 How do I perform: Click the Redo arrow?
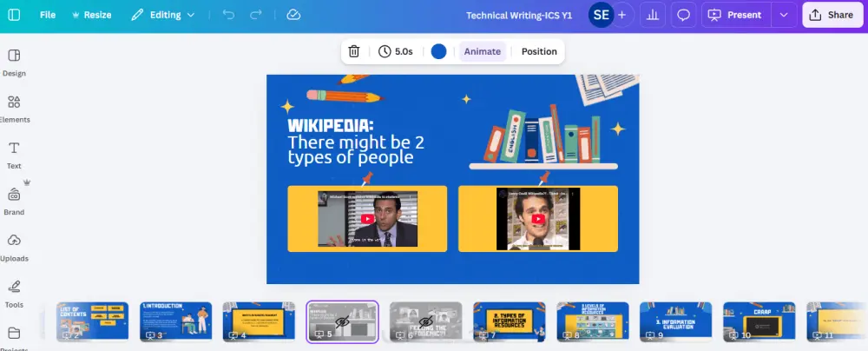[256, 15]
